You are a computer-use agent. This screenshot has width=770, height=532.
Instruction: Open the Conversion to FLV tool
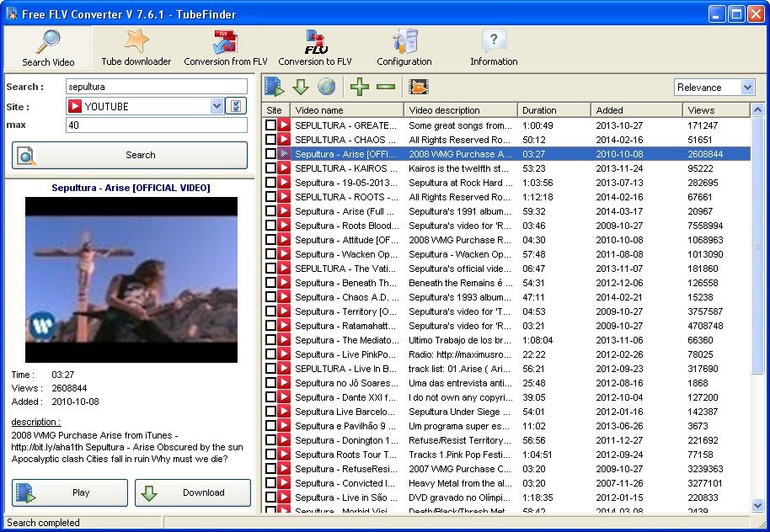(x=315, y=47)
